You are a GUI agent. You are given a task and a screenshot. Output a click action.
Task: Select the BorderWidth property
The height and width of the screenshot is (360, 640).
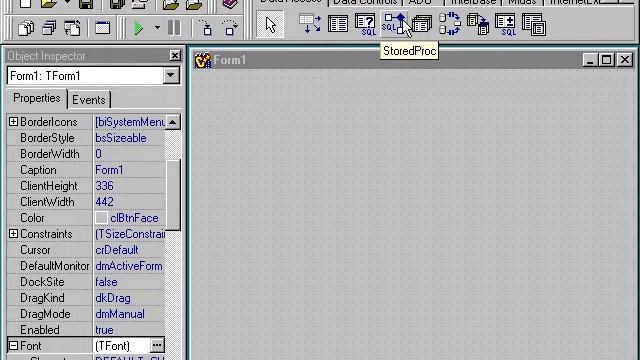50,154
